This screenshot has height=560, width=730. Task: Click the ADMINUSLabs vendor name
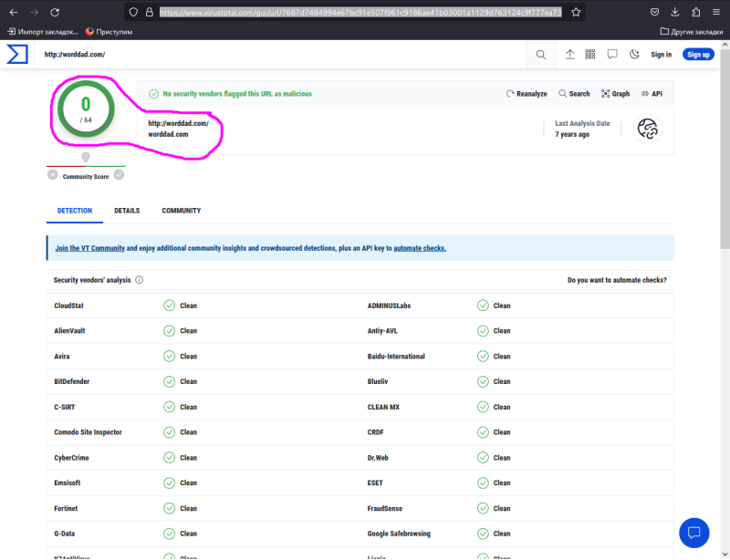[389, 306]
